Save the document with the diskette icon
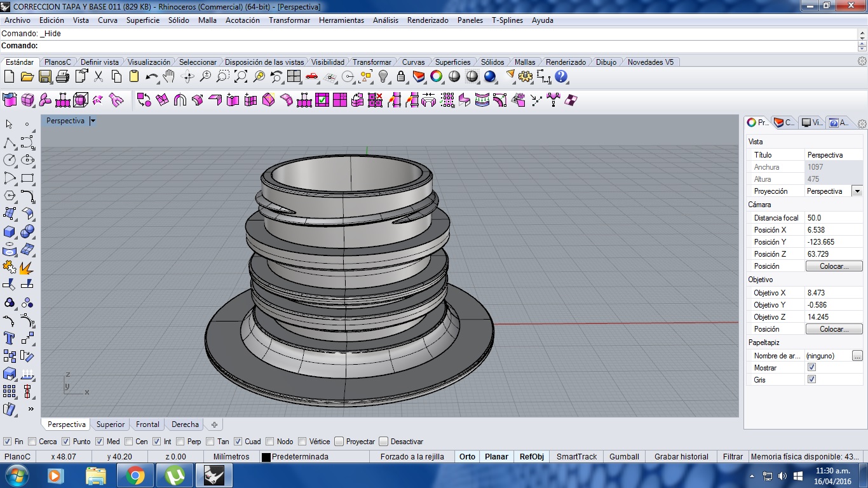This screenshot has height=488, width=868. pos(45,76)
